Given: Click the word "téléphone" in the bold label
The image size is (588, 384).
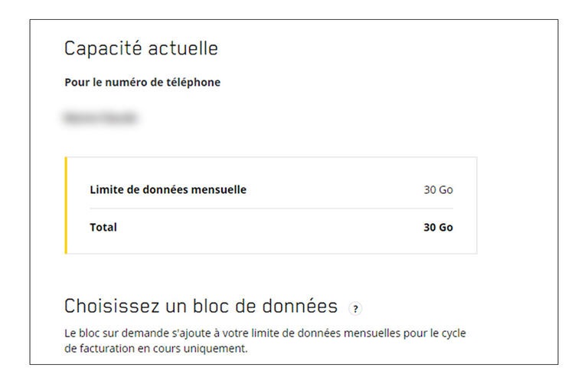Looking at the screenshot, I should click(x=193, y=82).
